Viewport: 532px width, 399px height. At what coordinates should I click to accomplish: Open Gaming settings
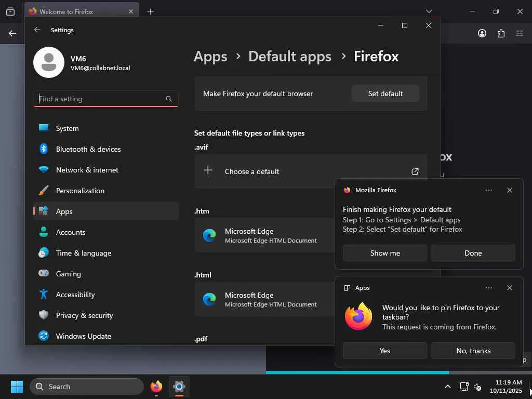pyautogui.click(x=106, y=273)
